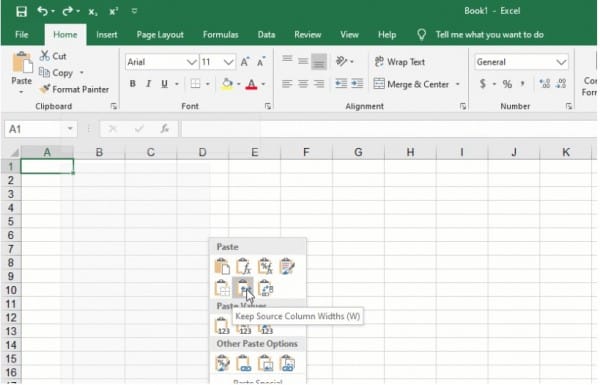Open Customize Quick Access Toolbar dropdown
This screenshot has width=600, height=385.
point(134,11)
